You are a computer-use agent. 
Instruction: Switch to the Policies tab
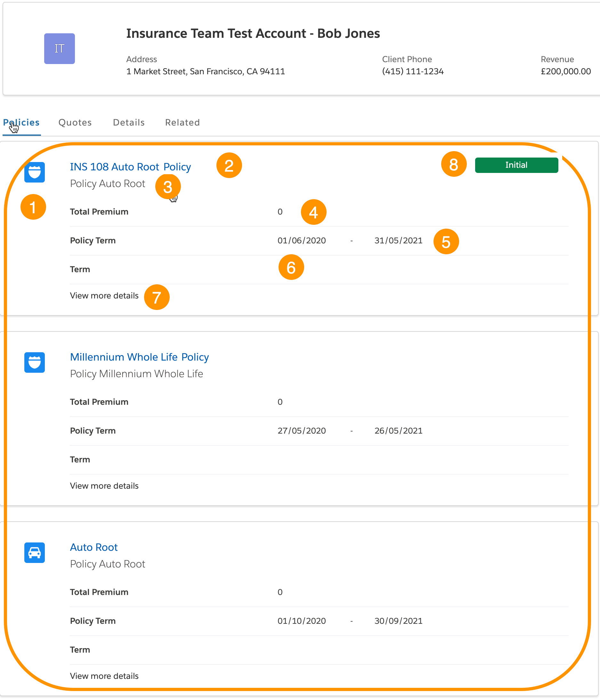point(21,122)
